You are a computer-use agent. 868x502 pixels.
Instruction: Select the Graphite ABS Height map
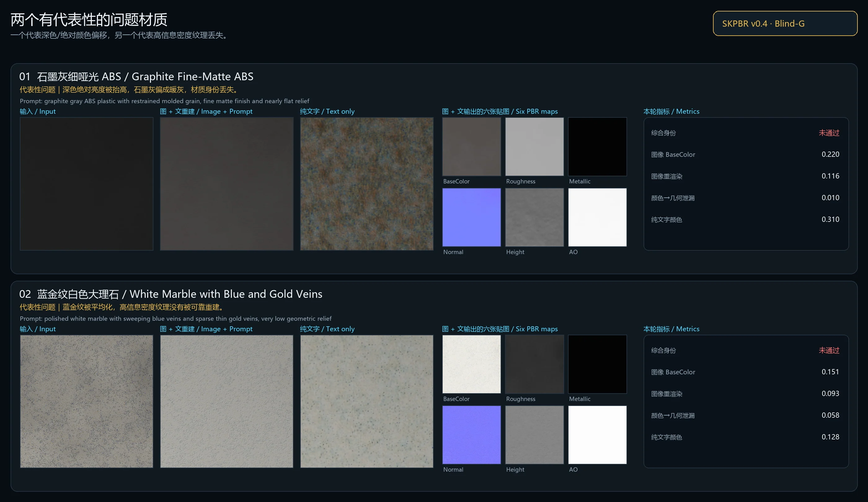534,217
